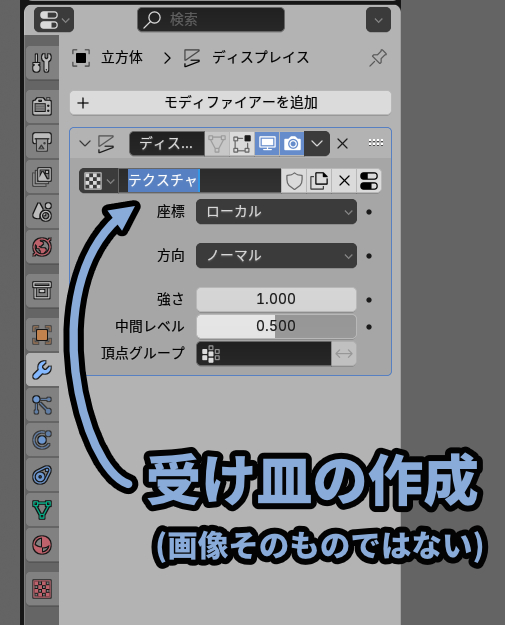Open the Object properties orange square icon

[42, 334]
